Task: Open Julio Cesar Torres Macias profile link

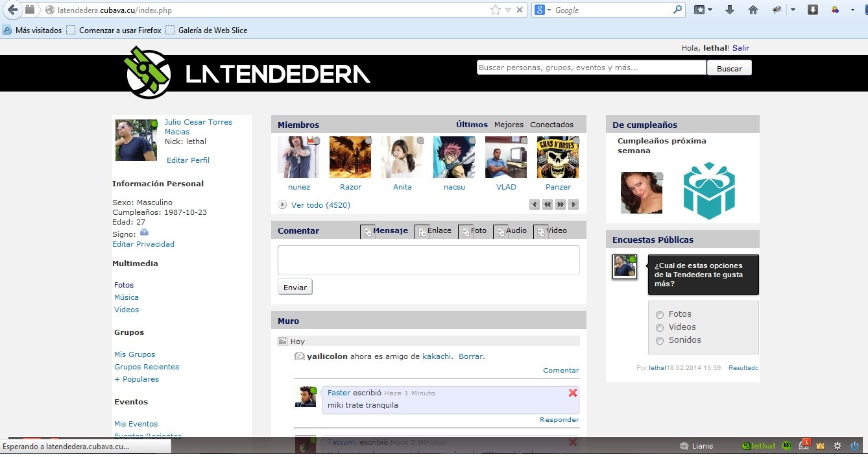Action: 199,127
